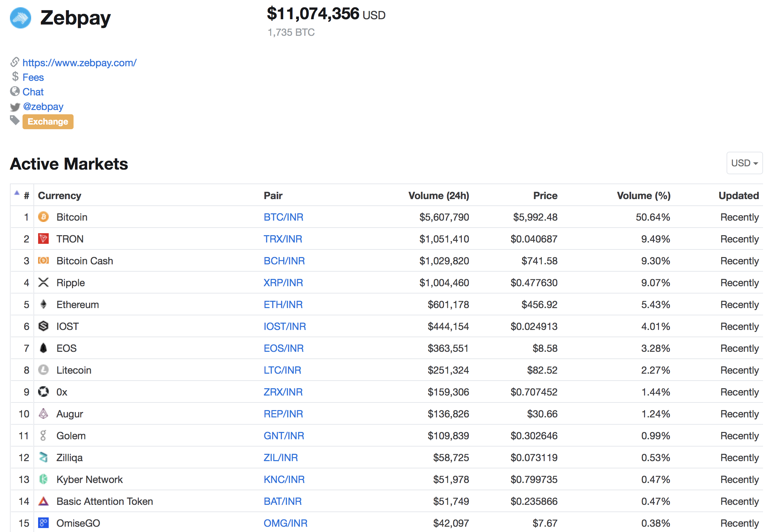Image resolution: width=766 pixels, height=532 pixels.
Task: Click the 0x coin icon
Action: pyautogui.click(x=43, y=392)
